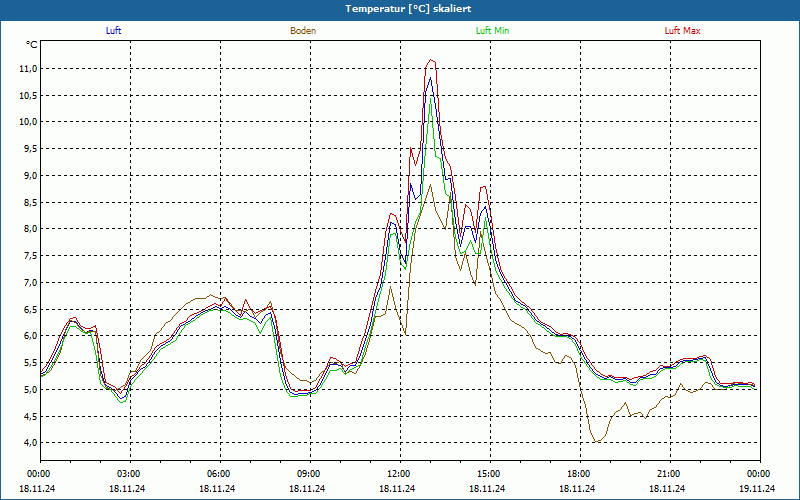Click the blue Luft legend label
Viewport: 800px width, 500px height.
[113, 31]
